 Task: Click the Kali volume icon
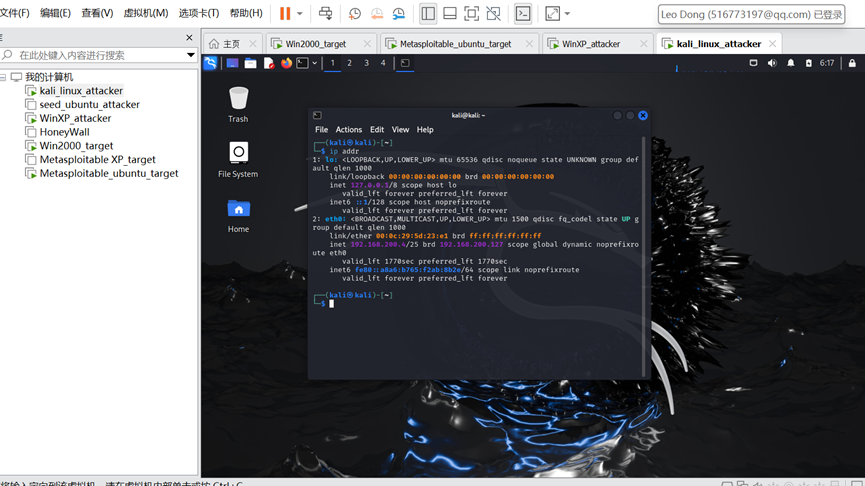tap(772, 63)
